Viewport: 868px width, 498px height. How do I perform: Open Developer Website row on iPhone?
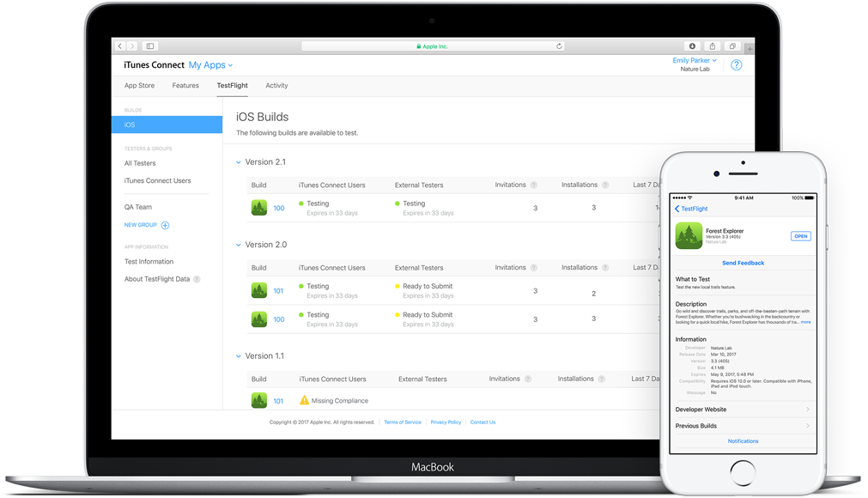pos(743,410)
